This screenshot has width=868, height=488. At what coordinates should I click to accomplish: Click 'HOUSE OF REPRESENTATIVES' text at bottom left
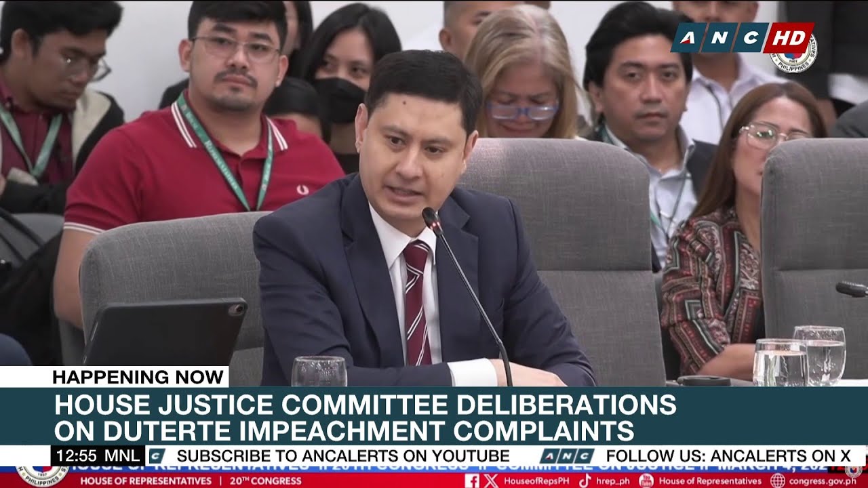pos(145,481)
